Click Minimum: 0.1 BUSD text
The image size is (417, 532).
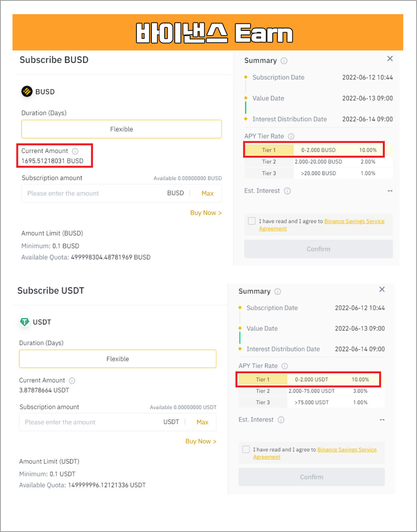coord(50,246)
